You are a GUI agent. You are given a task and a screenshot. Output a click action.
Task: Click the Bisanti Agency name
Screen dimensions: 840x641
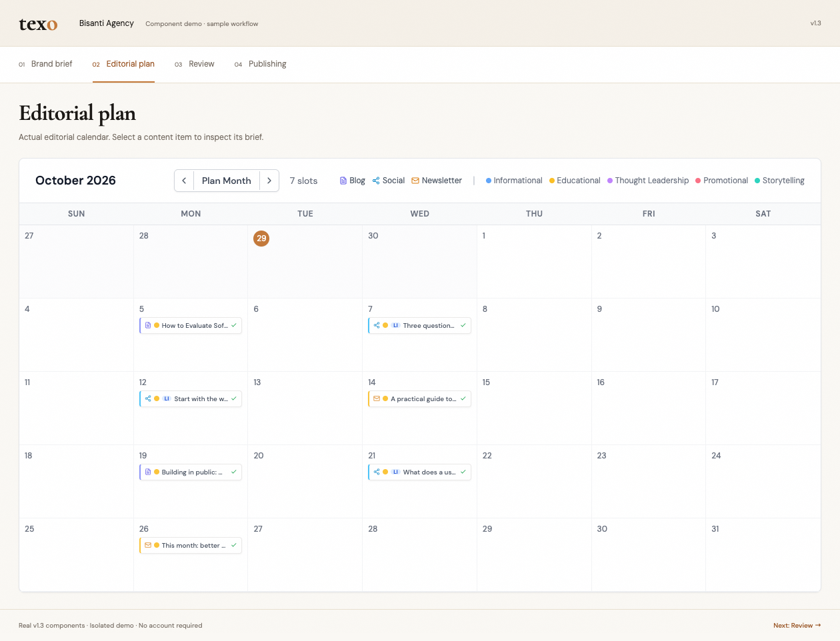107,23
